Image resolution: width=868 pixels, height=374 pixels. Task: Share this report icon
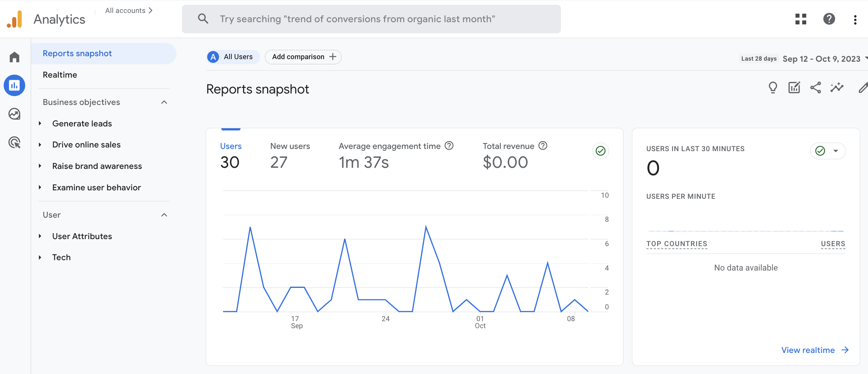click(x=816, y=88)
